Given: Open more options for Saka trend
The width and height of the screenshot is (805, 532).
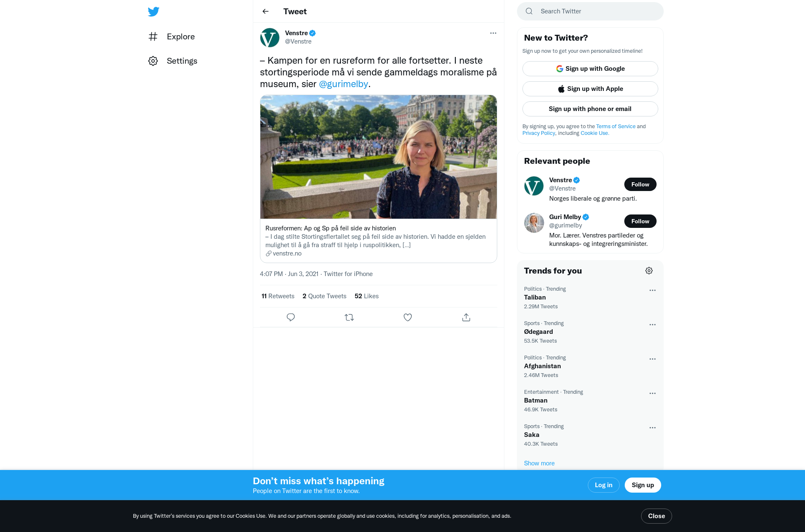Looking at the screenshot, I should (x=652, y=428).
